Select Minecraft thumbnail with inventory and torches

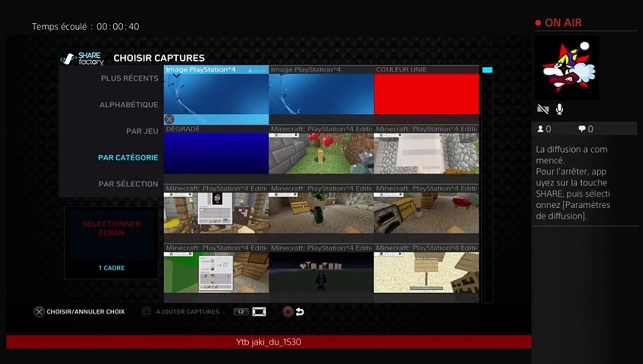tap(216, 212)
